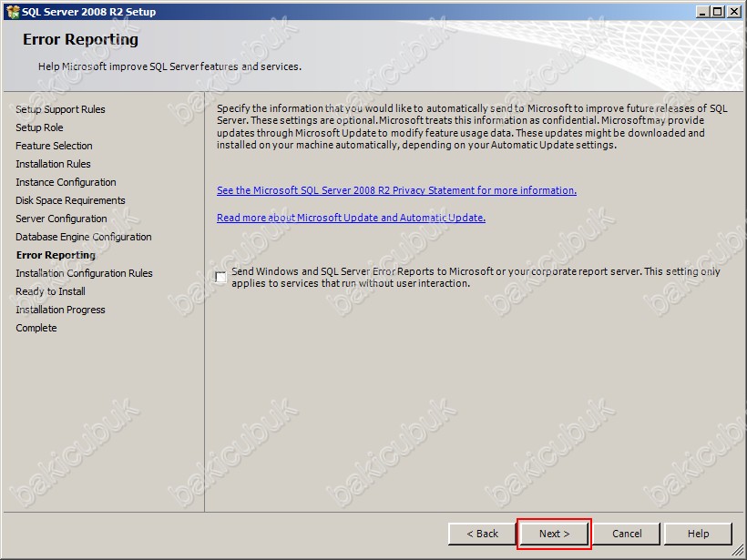The width and height of the screenshot is (747, 560).
Task: Minimize the SQL Server Setup window
Action: click(x=702, y=12)
